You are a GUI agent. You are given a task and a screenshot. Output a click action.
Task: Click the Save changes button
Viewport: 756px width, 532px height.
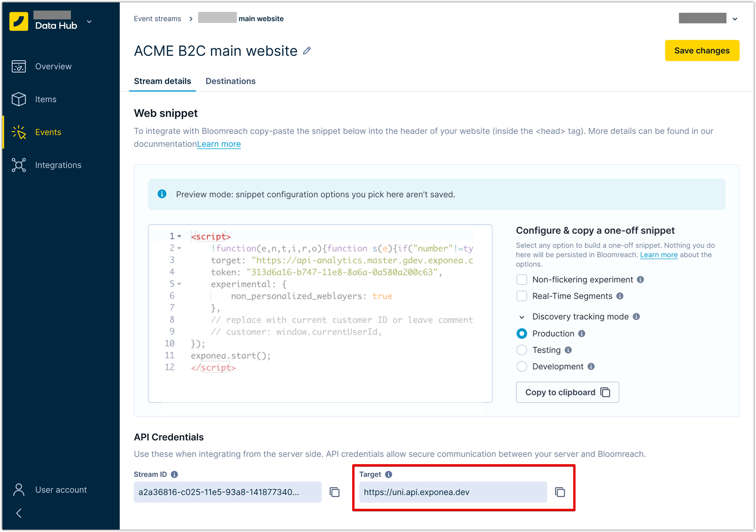coord(702,51)
